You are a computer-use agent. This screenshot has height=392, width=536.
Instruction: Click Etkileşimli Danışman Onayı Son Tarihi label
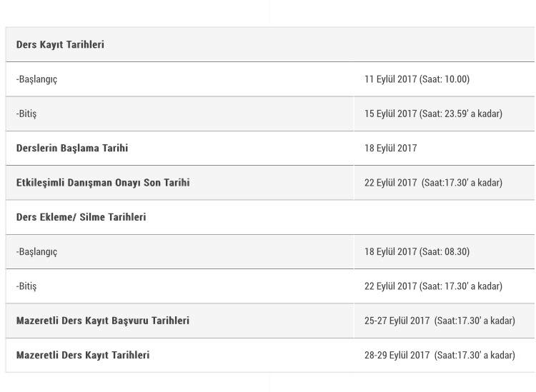click(103, 182)
